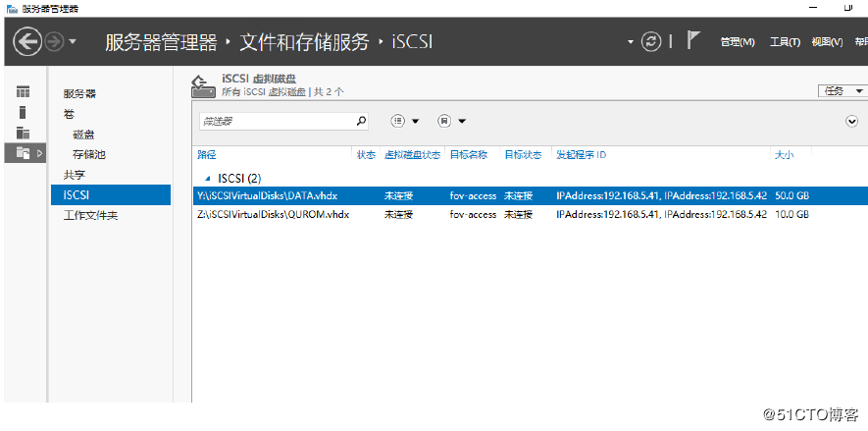Sort by 目标状态 column header
868x431 pixels.
click(x=522, y=155)
